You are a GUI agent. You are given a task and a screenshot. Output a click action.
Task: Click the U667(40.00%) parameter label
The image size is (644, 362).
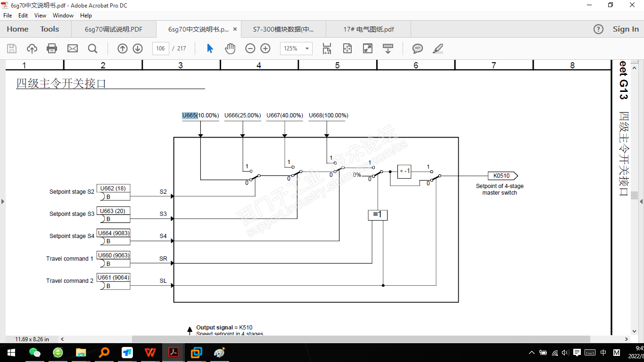[284, 115]
